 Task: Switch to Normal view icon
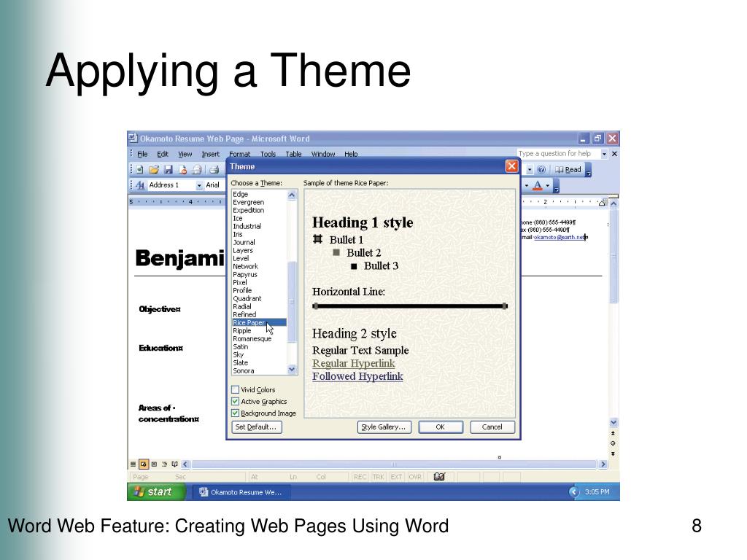pos(133,464)
